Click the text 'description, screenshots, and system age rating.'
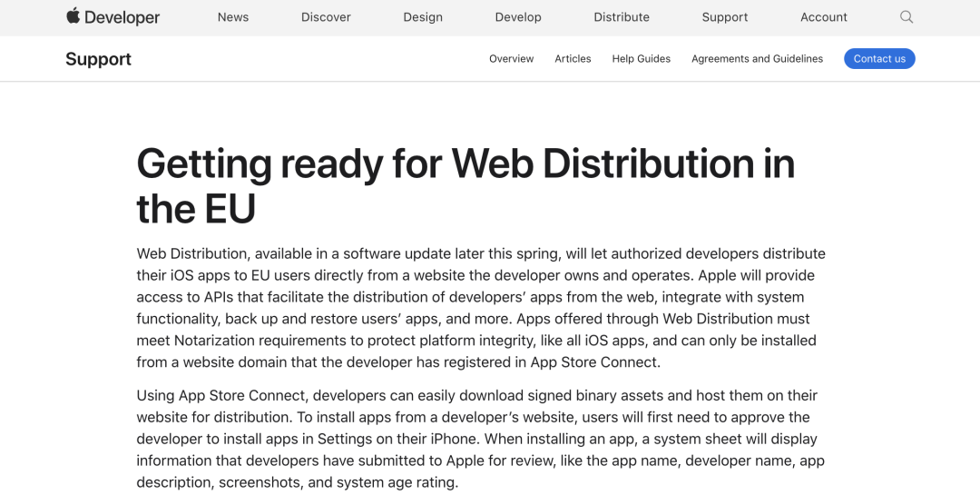980x495 pixels. pyautogui.click(x=298, y=482)
